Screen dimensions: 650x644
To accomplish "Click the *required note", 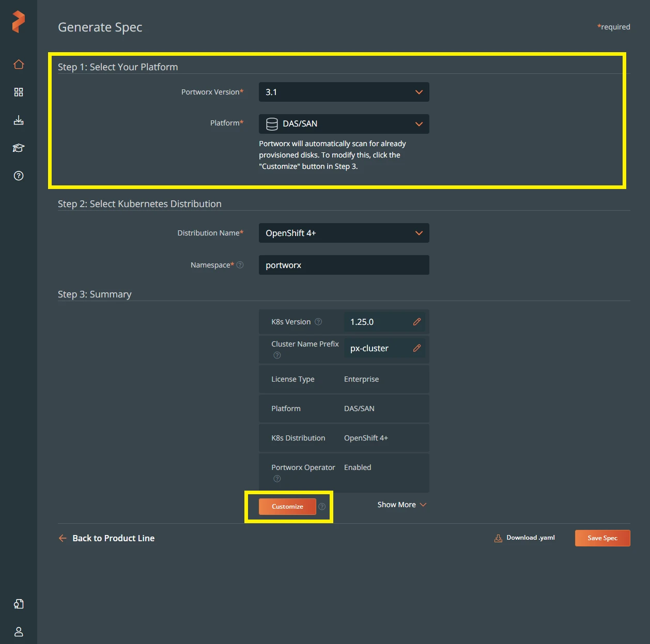I will 614,27.
